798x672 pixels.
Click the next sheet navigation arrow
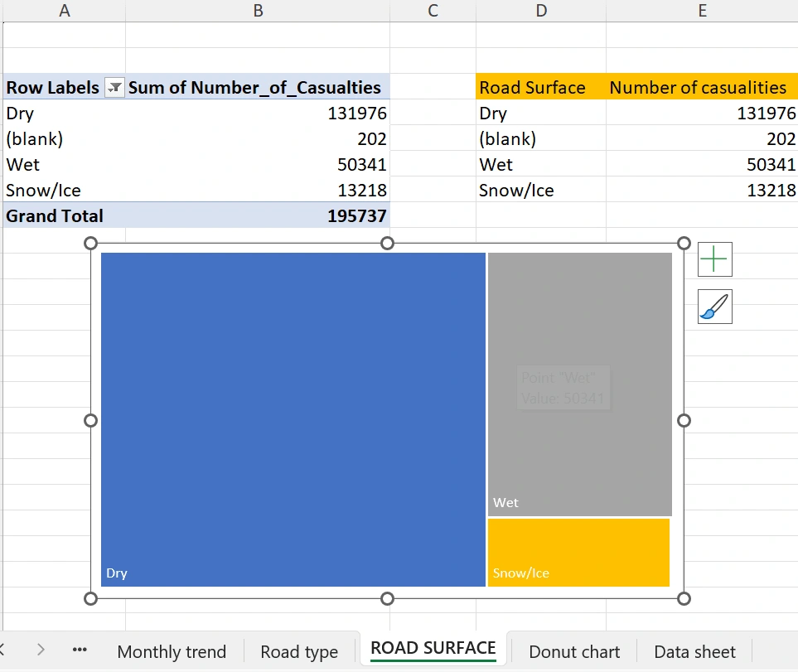pyautogui.click(x=41, y=649)
